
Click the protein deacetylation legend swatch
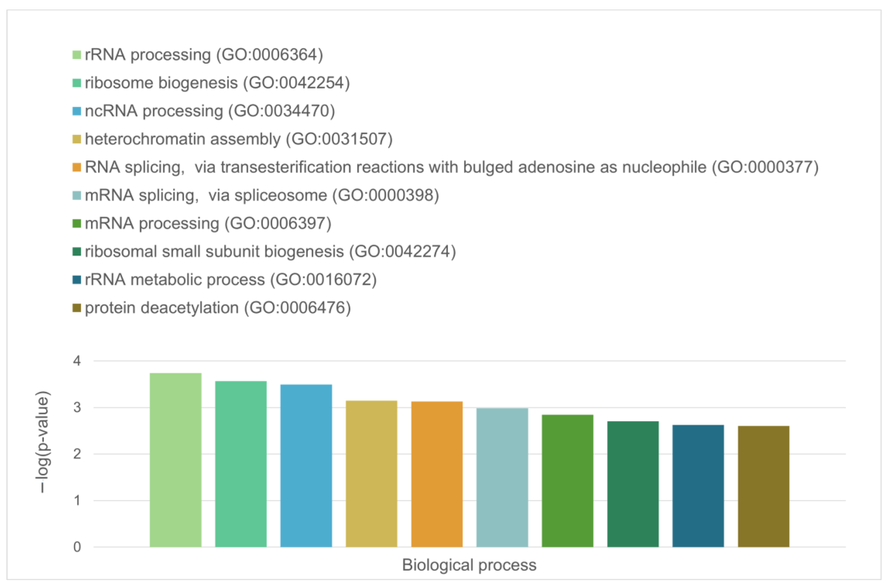(77, 308)
